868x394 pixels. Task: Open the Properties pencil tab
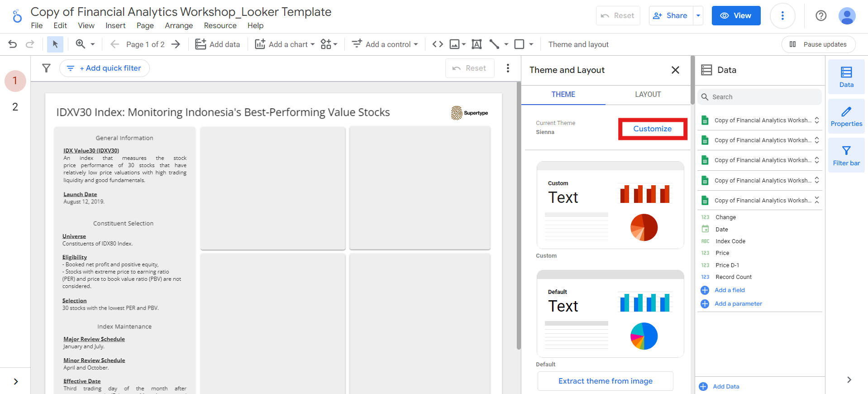click(x=846, y=116)
